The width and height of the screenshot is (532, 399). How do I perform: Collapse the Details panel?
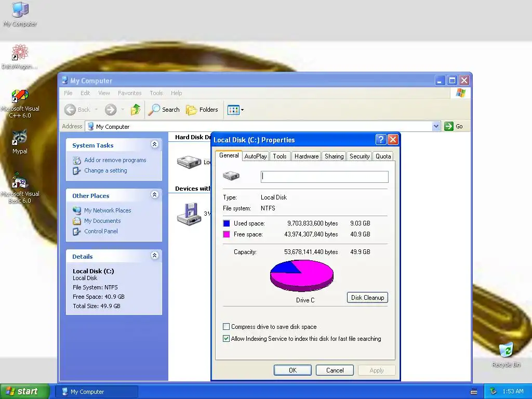point(154,255)
